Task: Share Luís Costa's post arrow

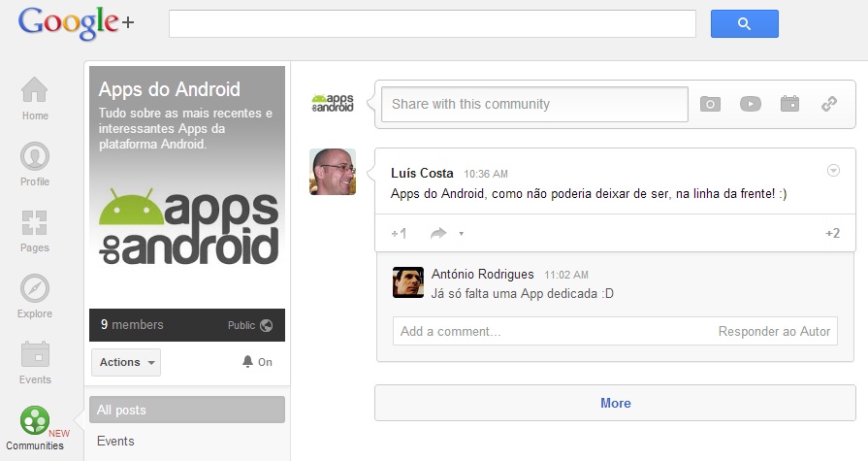Action: click(x=438, y=233)
